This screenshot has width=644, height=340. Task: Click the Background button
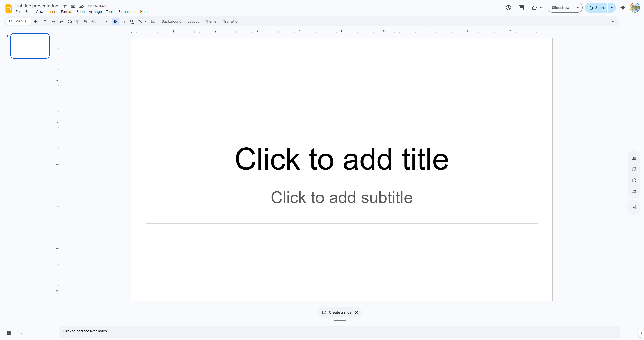coord(171,22)
